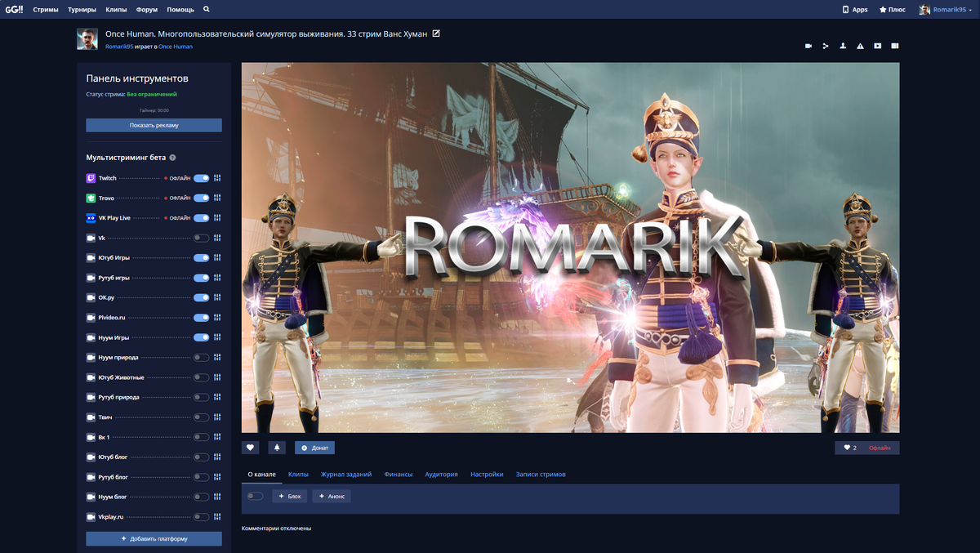
Task: Open the Romarik95 account dropdown
Action: pos(947,9)
